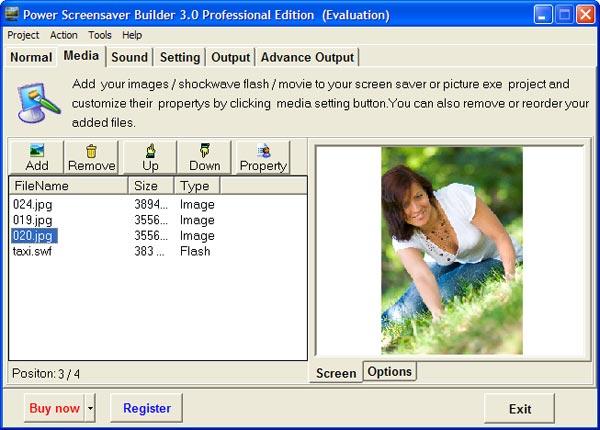
Task: Open the Project menu
Action: tap(23, 35)
